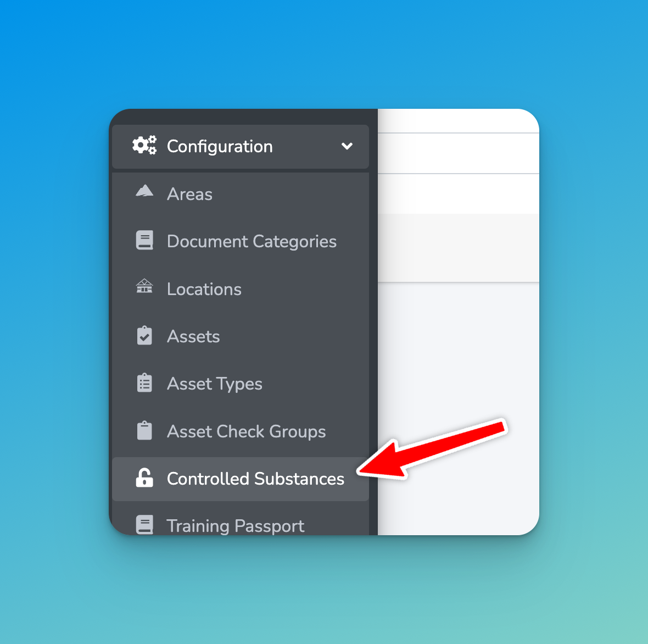Open Controlled Substances
Image resolution: width=648 pixels, height=644 pixels.
point(240,479)
